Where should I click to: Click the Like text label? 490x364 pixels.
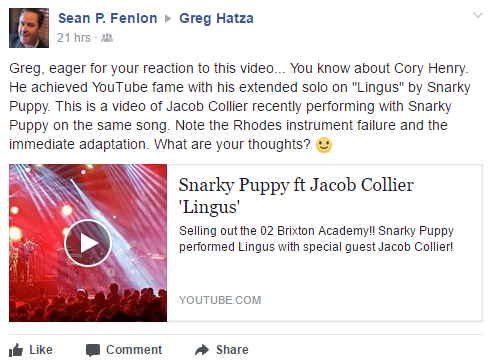click(41, 350)
